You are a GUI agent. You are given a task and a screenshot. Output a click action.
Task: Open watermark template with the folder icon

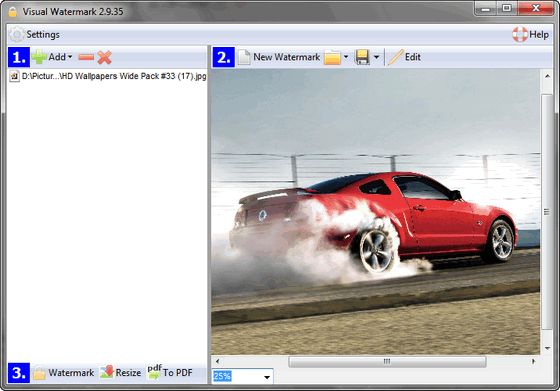click(x=332, y=57)
